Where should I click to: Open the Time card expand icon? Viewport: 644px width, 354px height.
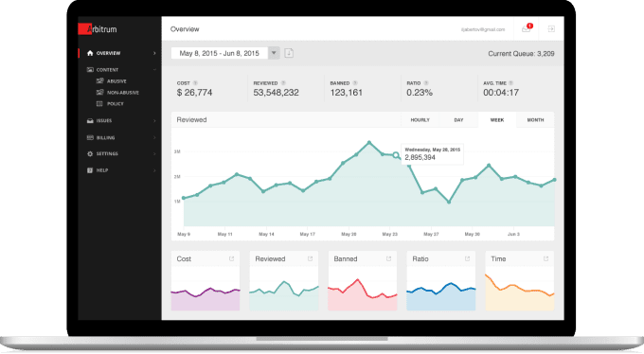546,258
